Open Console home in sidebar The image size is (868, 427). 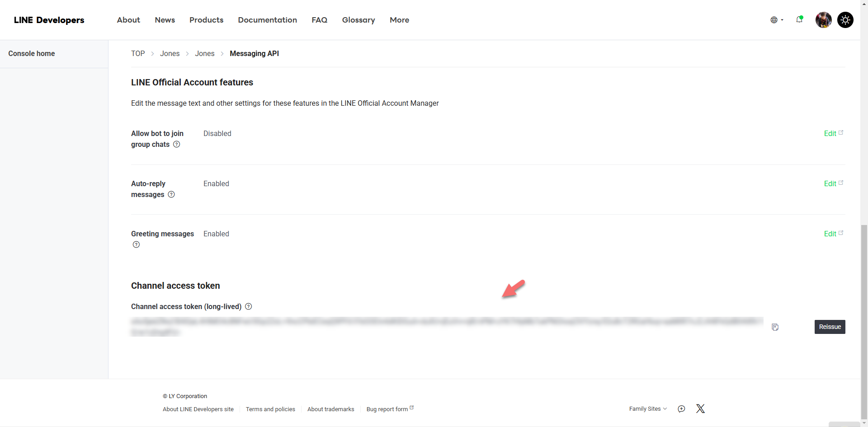pyautogui.click(x=32, y=53)
